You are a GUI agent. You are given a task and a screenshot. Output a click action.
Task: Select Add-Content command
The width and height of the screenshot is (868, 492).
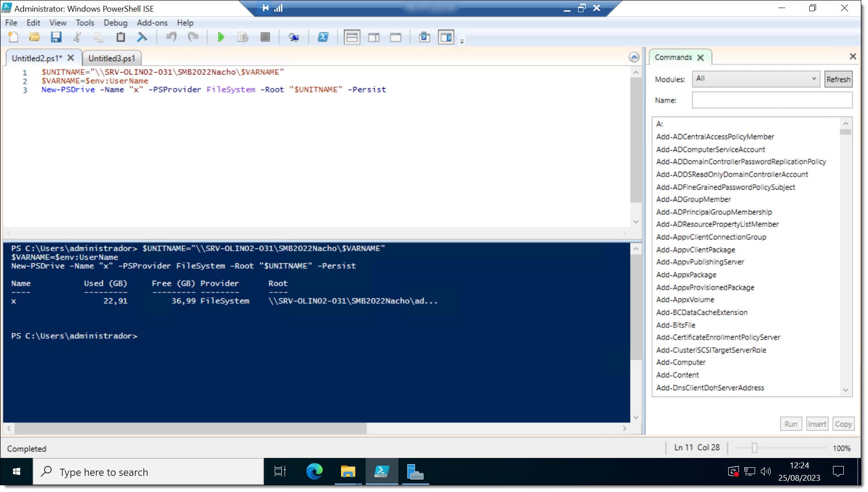677,374
